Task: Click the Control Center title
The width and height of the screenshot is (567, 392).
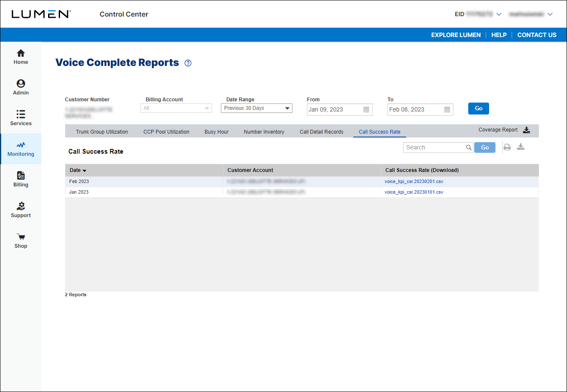Action: [124, 14]
